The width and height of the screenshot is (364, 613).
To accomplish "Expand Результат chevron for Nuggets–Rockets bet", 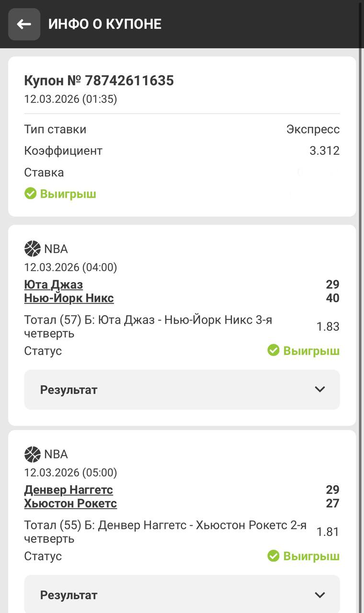I will click(320, 595).
